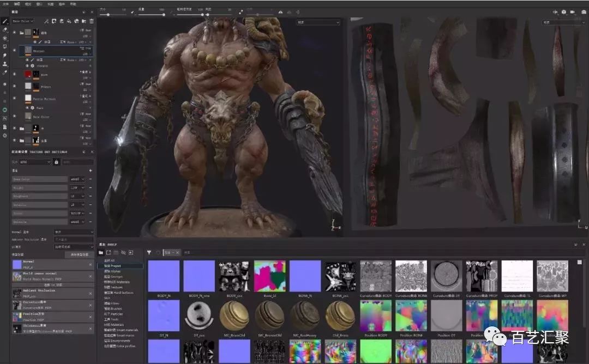589x364 pixels.
Task: Open the File menu
Action: coord(6,3)
